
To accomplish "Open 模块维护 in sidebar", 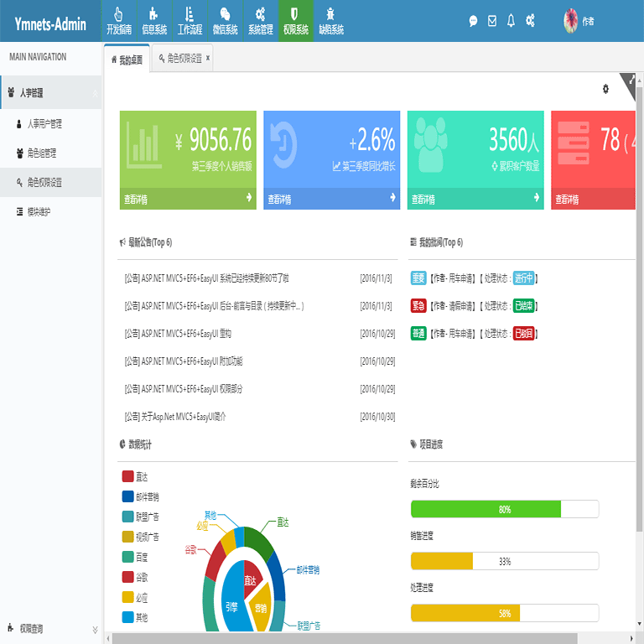I will [51, 212].
